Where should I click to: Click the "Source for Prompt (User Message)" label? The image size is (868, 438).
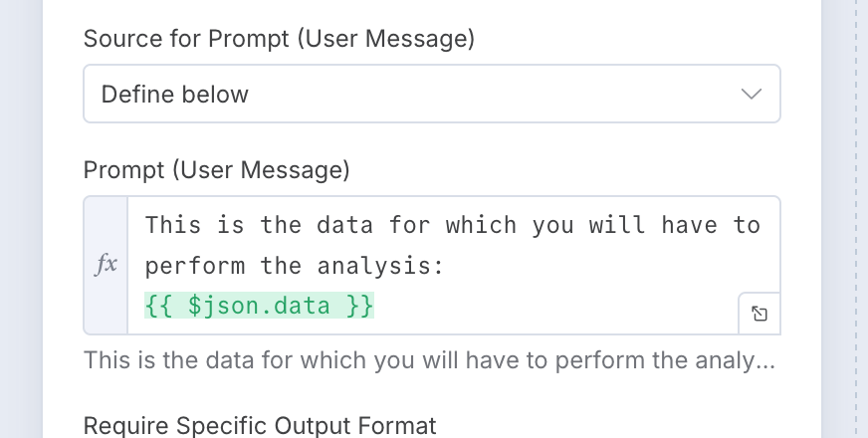coord(279,39)
